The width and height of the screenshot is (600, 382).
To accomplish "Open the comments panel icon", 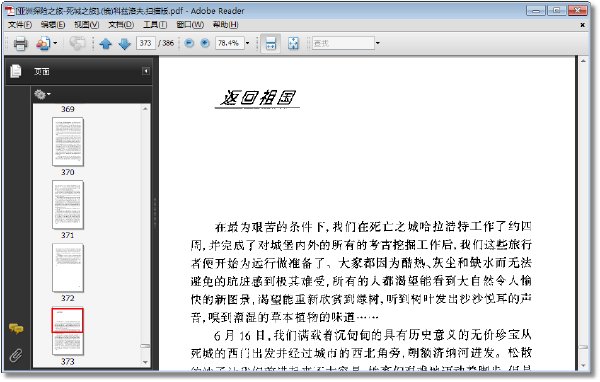I will click(x=16, y=328).
